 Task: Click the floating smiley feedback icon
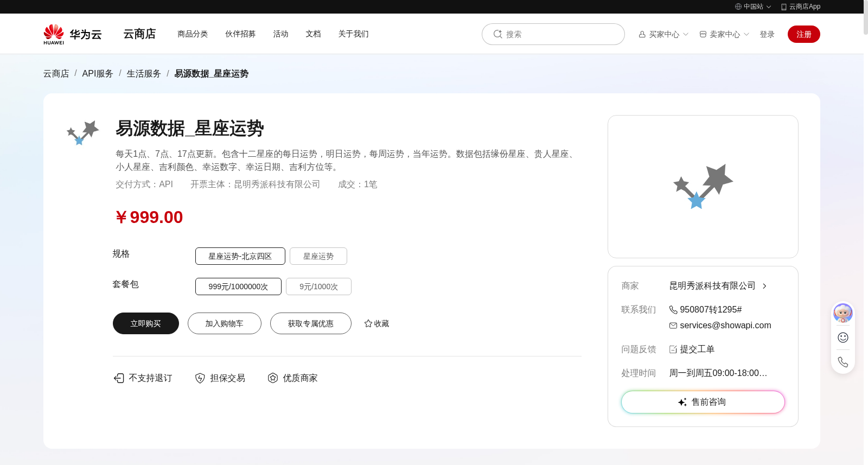point(843,337)
